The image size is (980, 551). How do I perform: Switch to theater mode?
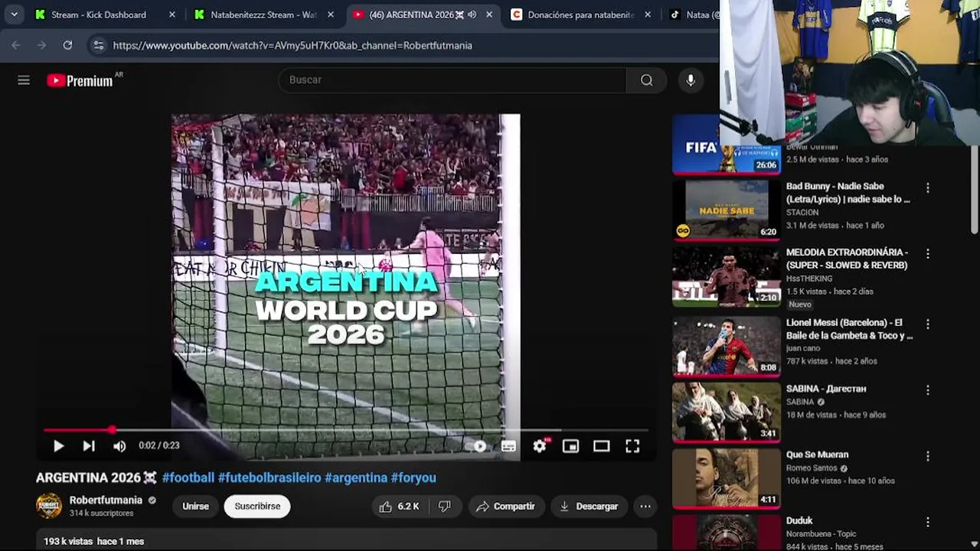tap(602, 446)
